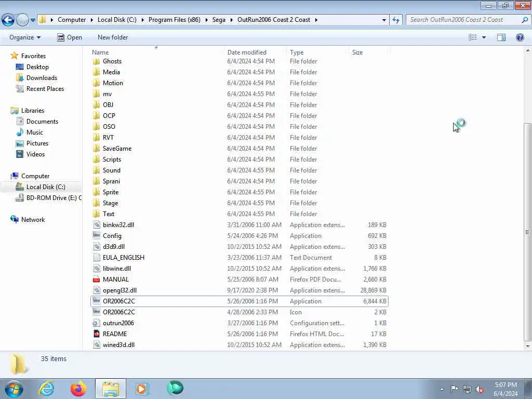Click the scrollbar up arrow
532x399 pixels.
[x=527, y=50]
